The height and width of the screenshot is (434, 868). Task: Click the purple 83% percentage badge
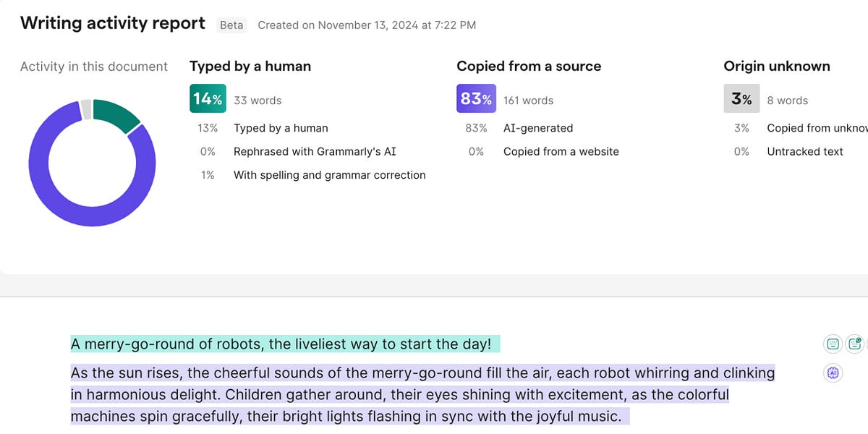[475, 98]
